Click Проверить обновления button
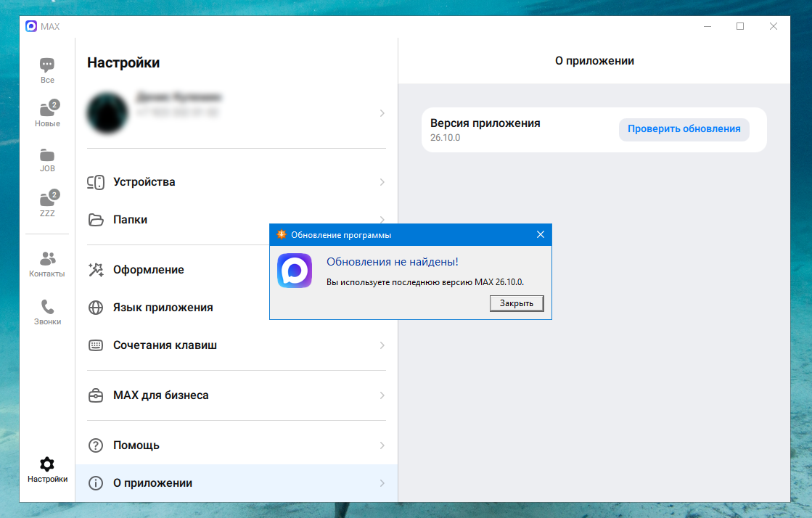812x518 pixels. tap(684, 129)
